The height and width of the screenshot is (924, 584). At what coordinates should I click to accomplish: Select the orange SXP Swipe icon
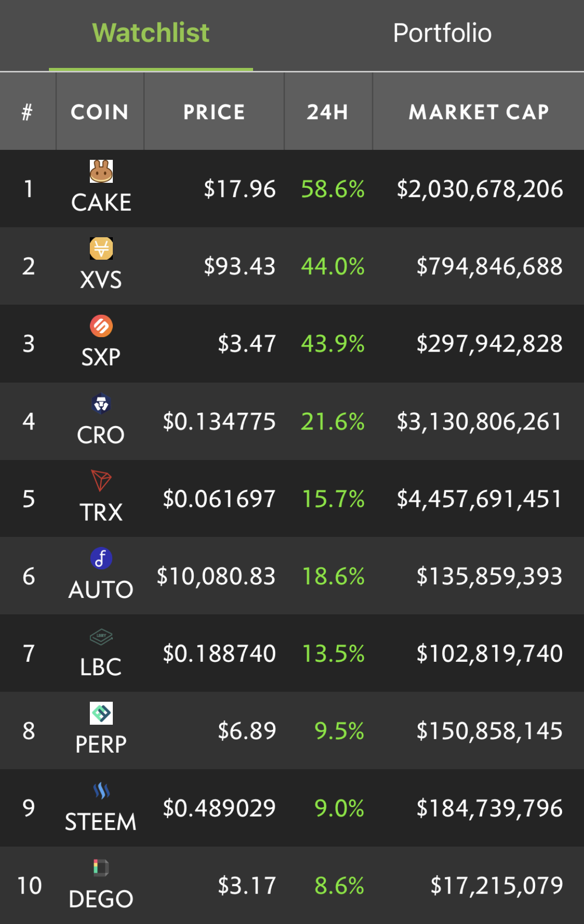[101, 326]
